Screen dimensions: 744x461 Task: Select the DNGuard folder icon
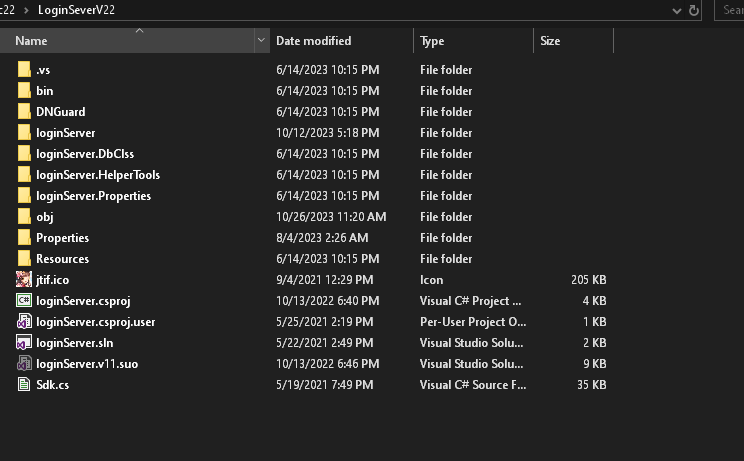pos(24,112)
